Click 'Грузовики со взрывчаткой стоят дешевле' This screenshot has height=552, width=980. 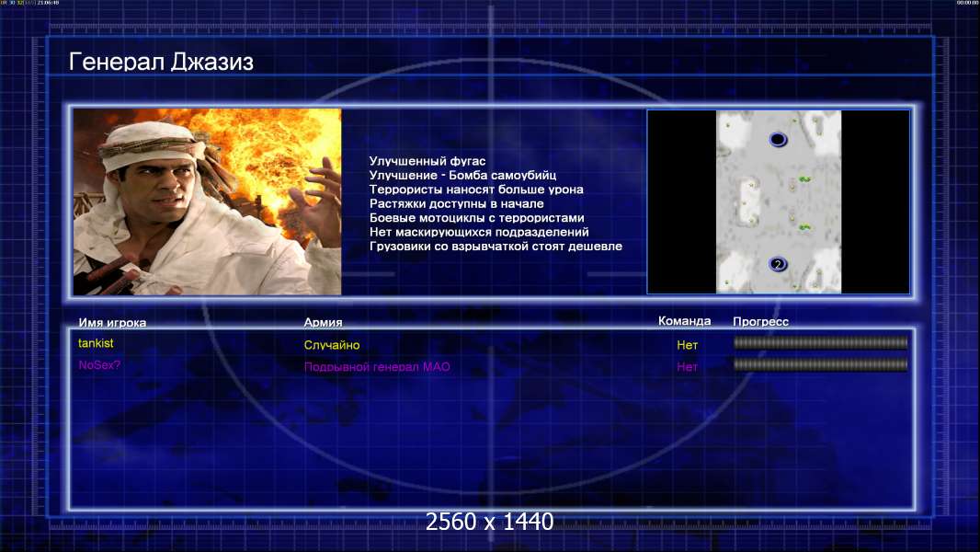click(x=496, y=247)
